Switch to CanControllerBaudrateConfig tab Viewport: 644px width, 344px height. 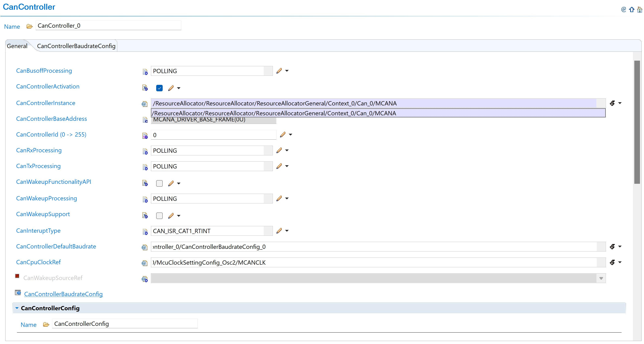[76, 46]
